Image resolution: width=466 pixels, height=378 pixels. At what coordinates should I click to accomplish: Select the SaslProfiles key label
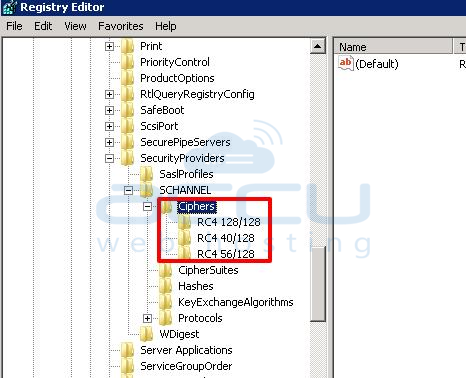pyautogui.click(x=186, y=174)
